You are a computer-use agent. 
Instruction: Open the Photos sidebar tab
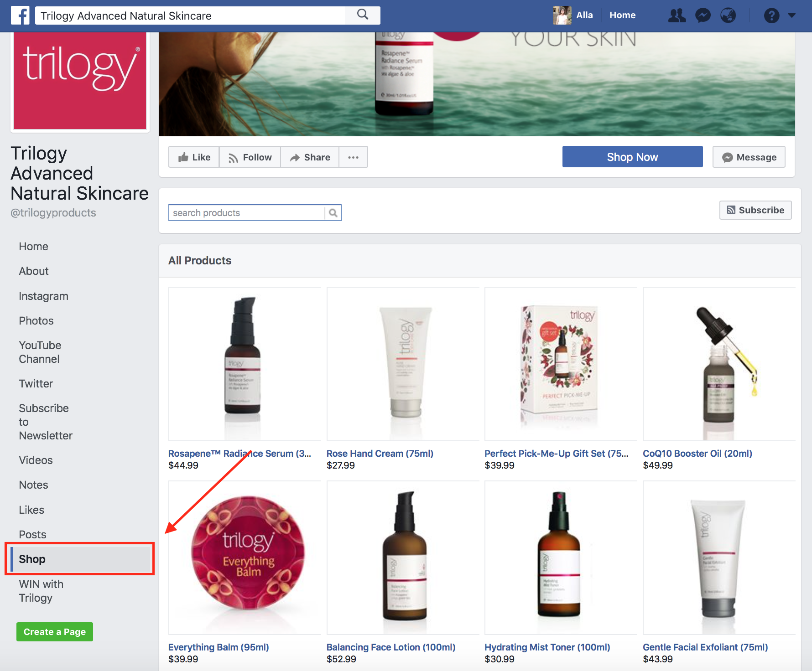click(36, 321)
